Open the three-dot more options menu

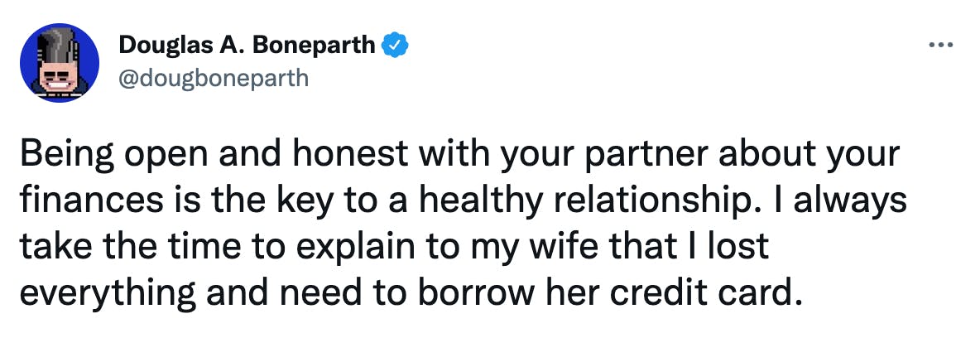(941, 45)
